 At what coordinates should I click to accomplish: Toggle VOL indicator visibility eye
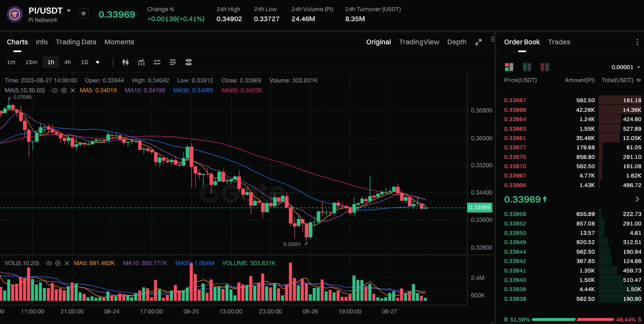49,263
